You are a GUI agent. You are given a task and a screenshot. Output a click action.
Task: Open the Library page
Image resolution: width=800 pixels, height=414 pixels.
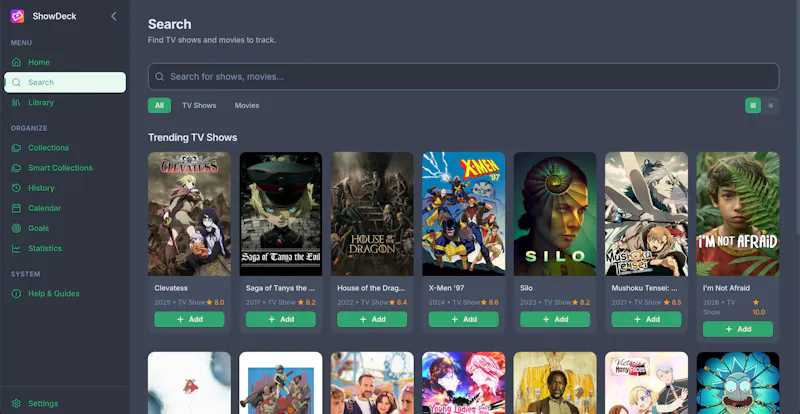pos(65,103)
